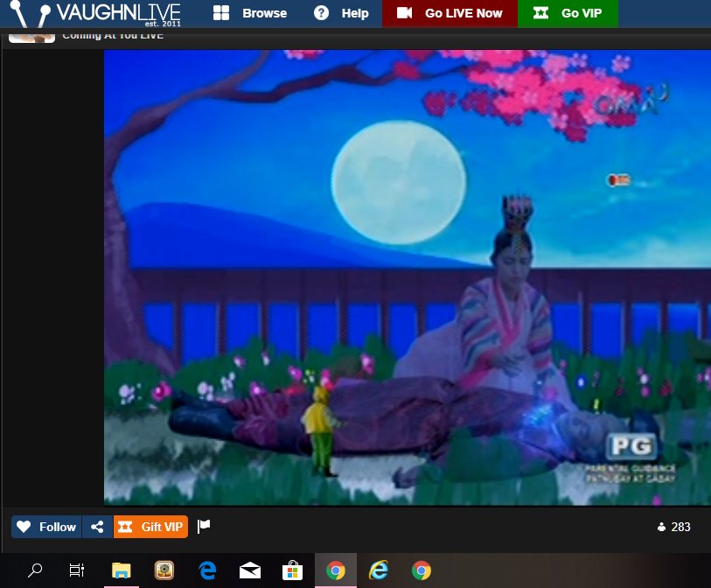
Task: Click the Gift VIP button
Action: click(x=150, y=527)
